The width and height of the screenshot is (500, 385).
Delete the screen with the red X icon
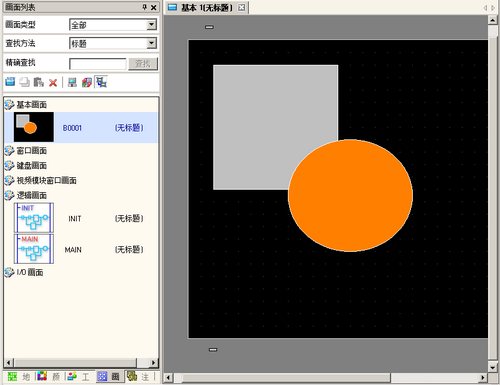[53, 82]
